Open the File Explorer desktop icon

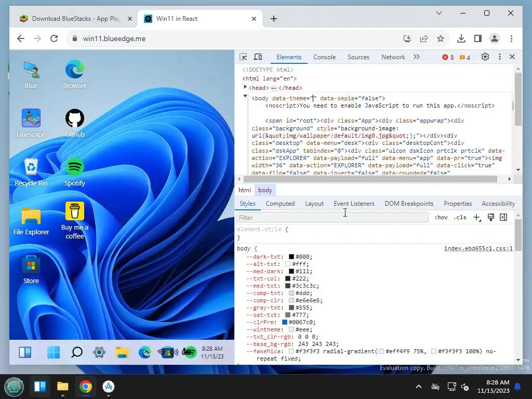point(31,221)
